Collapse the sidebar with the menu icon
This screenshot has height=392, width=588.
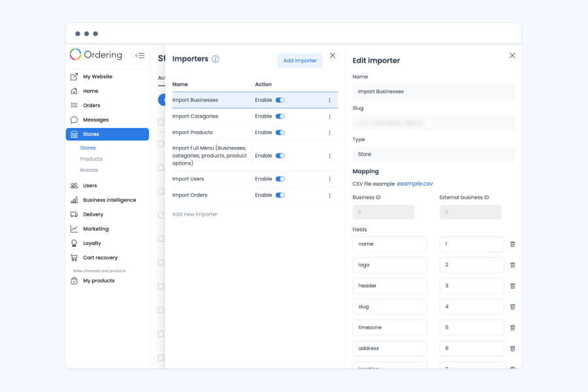click(140, 56)
